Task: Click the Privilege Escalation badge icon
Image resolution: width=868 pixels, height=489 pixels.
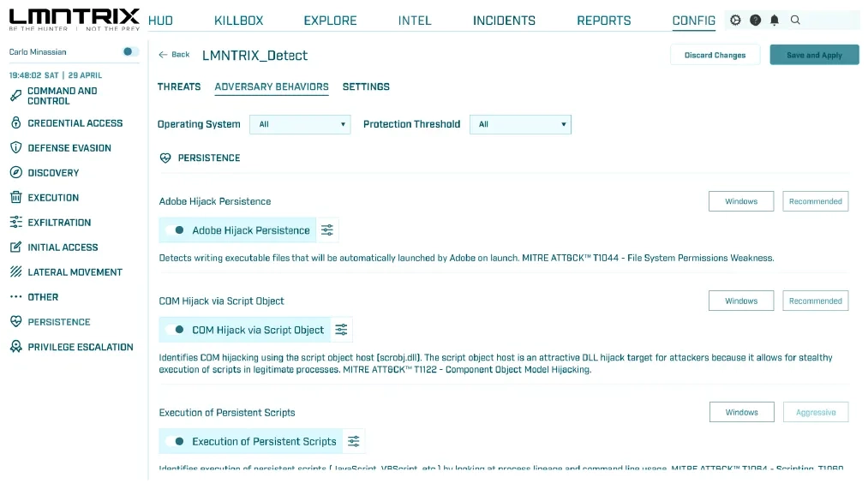Action: click(x=16, y=347)
